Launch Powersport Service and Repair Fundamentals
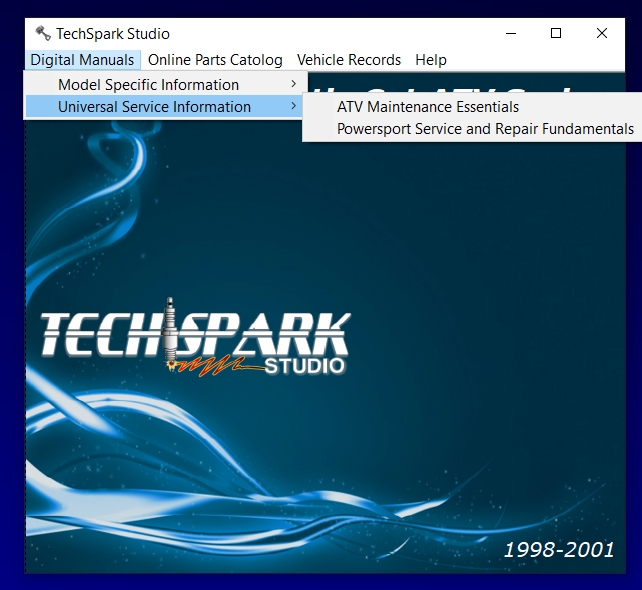This screenshot has width=642, height=590. pos(485,129)
